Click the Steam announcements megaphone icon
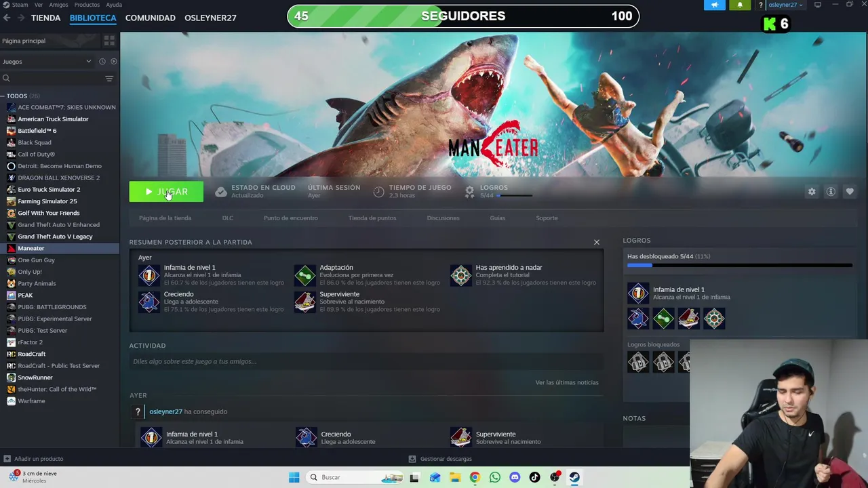This screenshot has height=488, width=868. click(x=715, y=5)
